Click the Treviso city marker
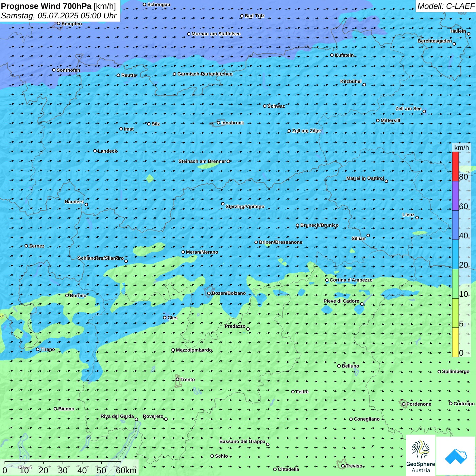This screenshot has height=476, width=476. click(x=343, y=466)
